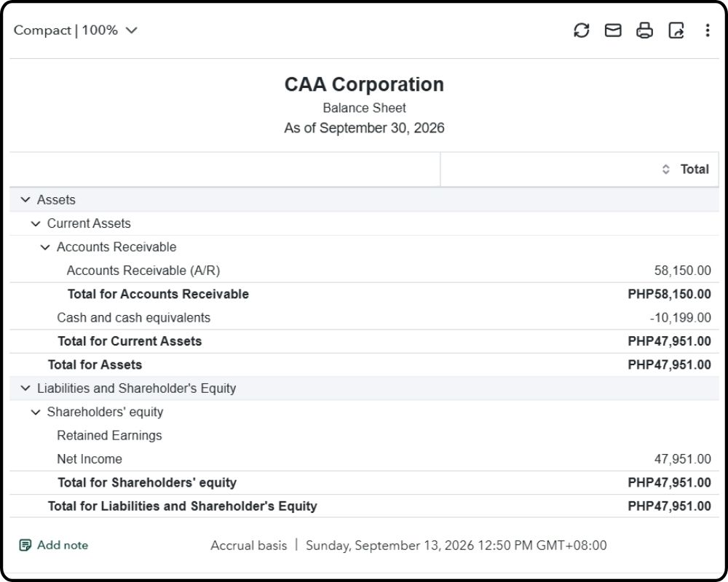Click PHP47,951.00 in Total for Shareholders' equity row
Screen dimensions: 728x582
[x=669, y=482]
